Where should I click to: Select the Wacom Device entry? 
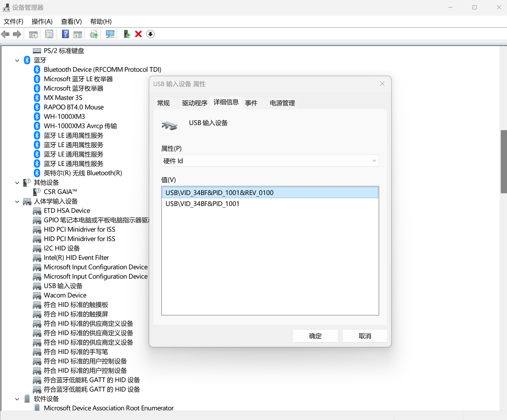point(65,295)
